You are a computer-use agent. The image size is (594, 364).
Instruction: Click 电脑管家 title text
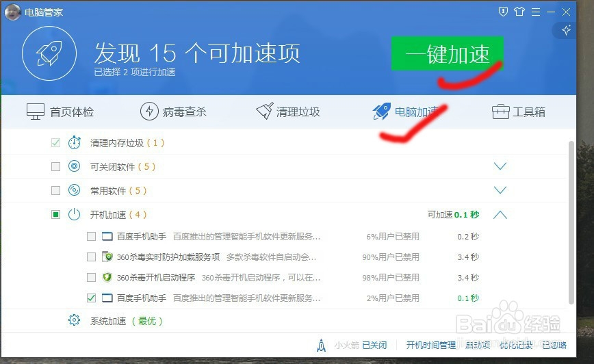(44, 12)
